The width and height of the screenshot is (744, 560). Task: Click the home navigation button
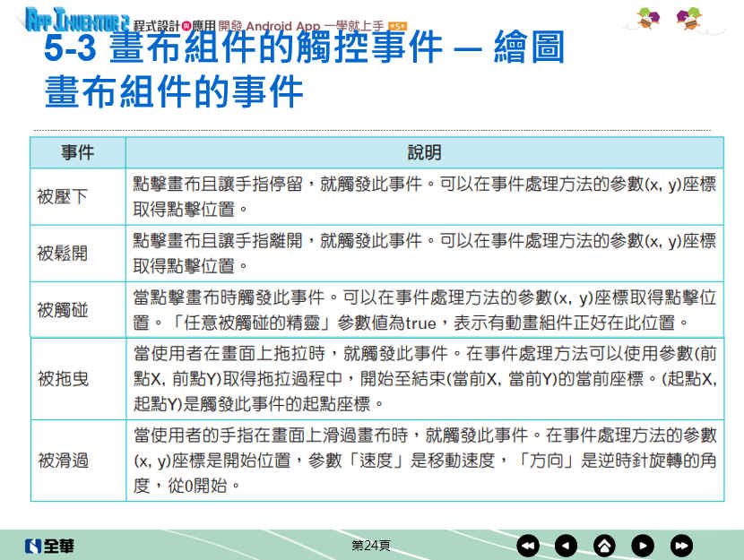click(x=605, y=545)
